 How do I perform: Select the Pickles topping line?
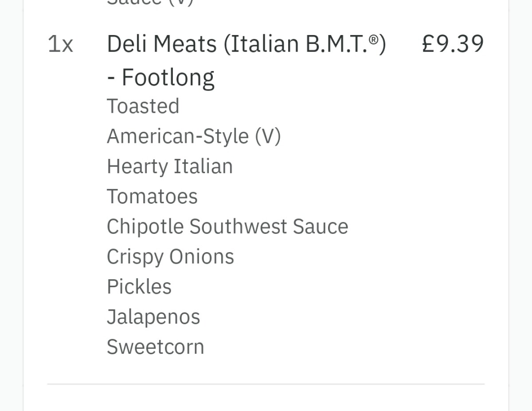click(x=139, y=287)
